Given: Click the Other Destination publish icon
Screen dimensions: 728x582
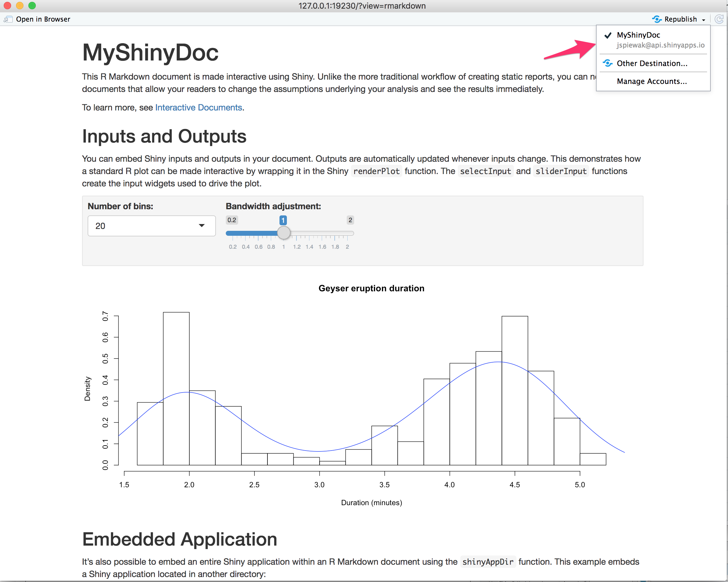Looking at the screenshot, I should point(608,63).
